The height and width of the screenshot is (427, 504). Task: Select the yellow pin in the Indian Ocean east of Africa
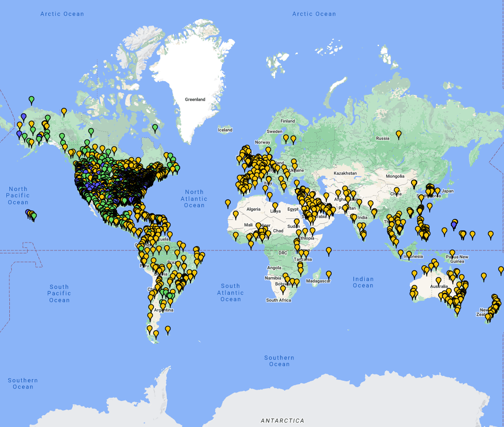(x=328, y=251)
